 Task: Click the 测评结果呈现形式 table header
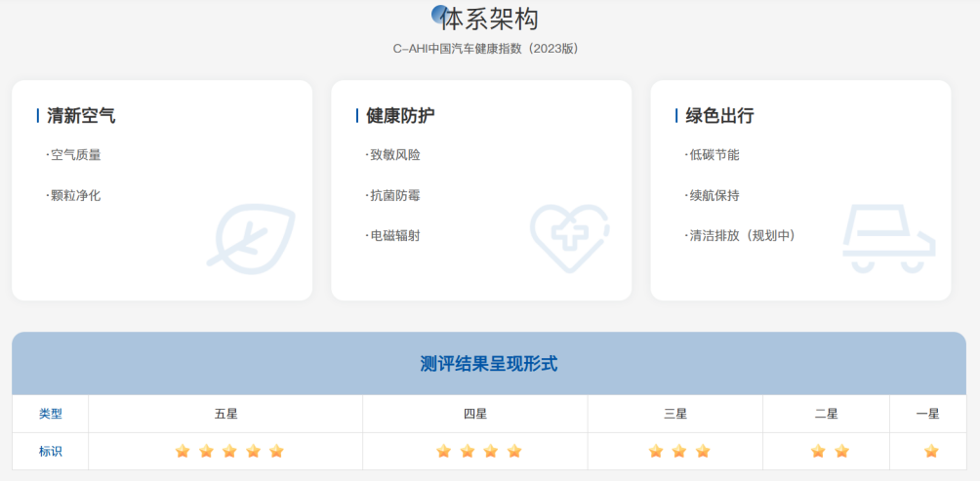489,364
